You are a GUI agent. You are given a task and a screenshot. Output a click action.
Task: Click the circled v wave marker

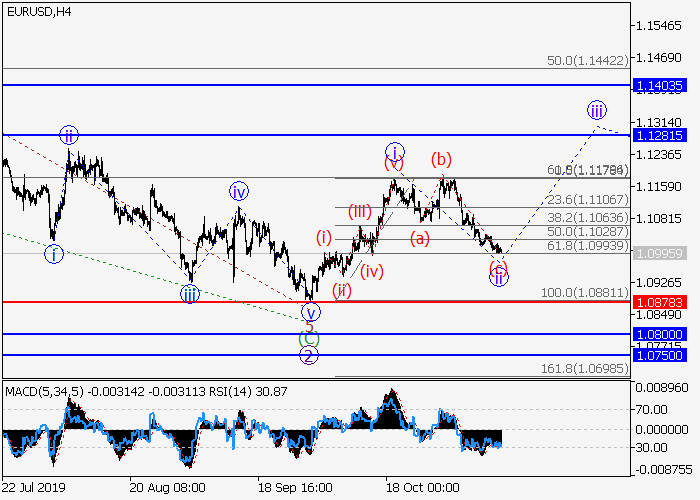click(x=310, y=312)
